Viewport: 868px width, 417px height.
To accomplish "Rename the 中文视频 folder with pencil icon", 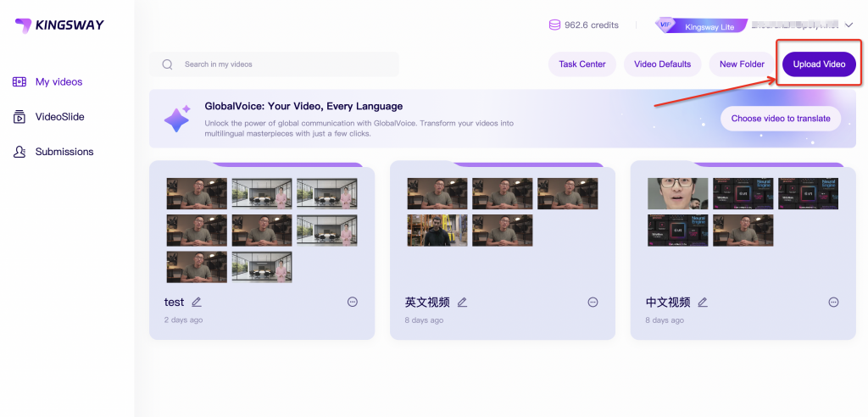I will tap(703, 303).
